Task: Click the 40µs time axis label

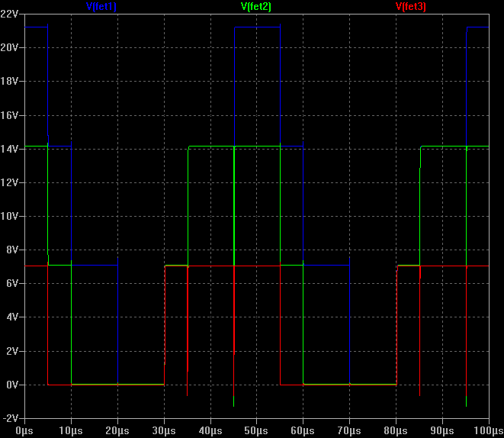Action: 210,431
